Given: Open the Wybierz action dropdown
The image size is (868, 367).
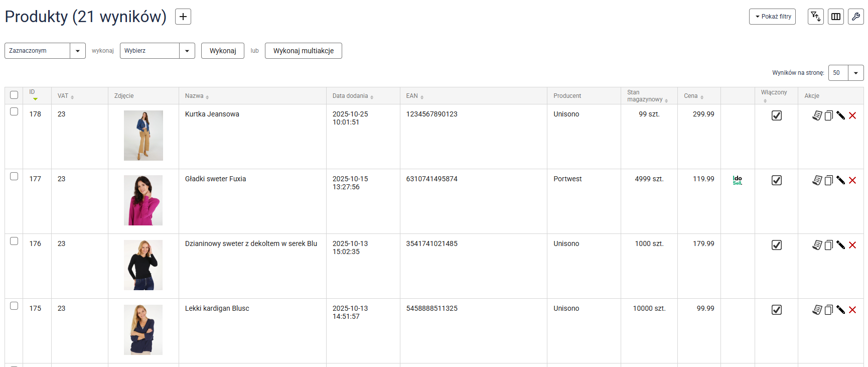Looking at the screenshot, I should [187, 51].
